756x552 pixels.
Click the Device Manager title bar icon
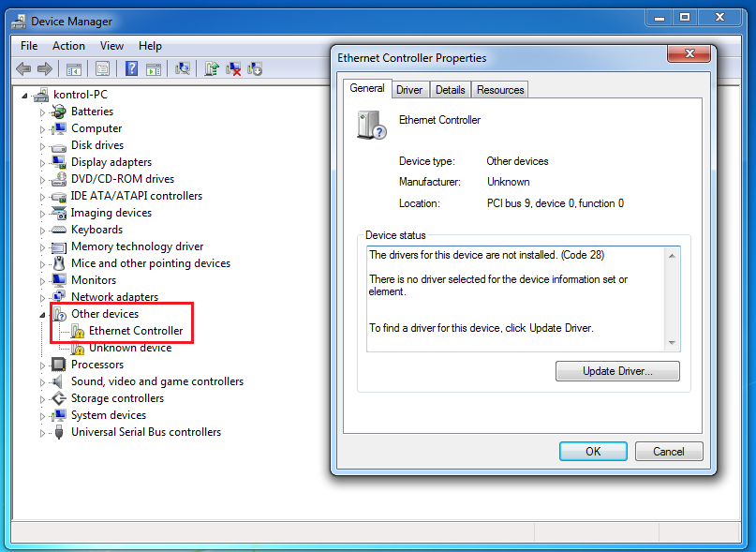(x=19, y=22)
